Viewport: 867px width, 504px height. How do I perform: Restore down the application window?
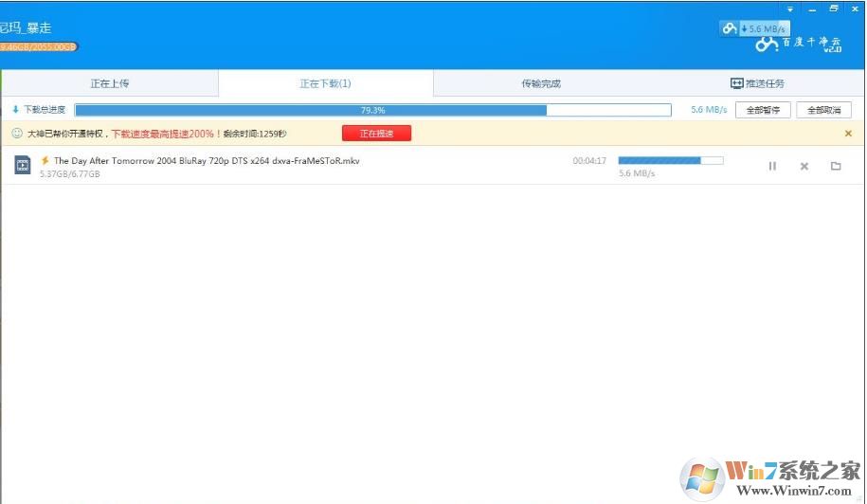834,9
